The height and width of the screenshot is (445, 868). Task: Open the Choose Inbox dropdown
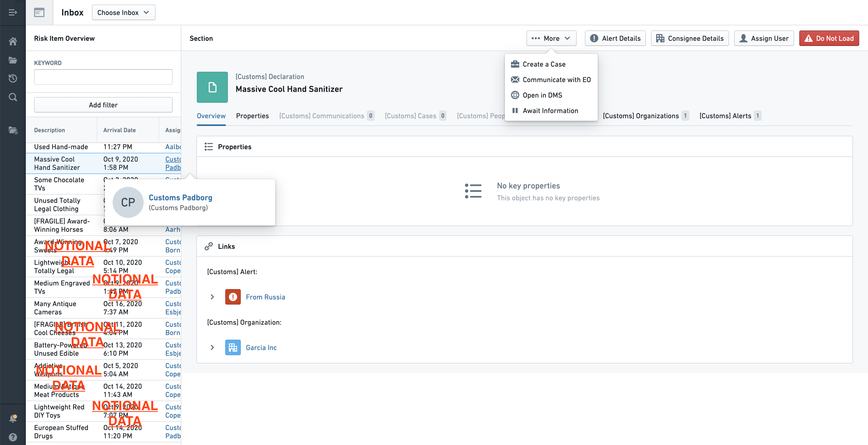pyautogui.click(x=123, y=12)
